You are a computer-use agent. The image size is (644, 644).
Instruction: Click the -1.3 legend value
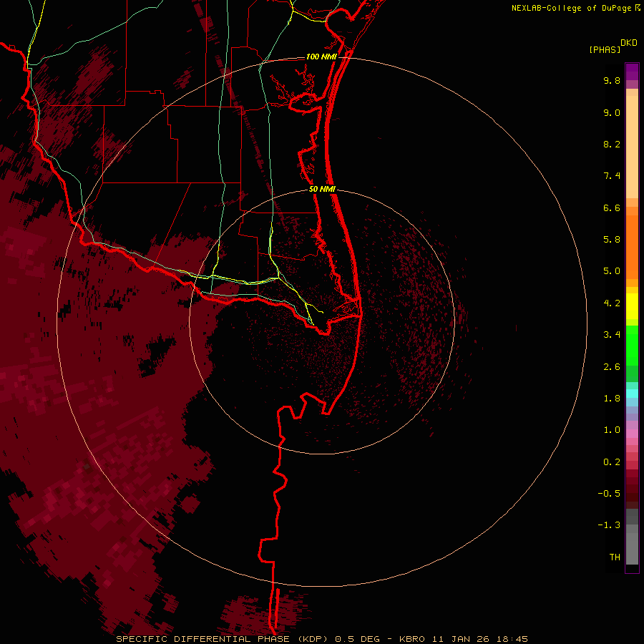pyautogui.click(x=609, y=525)
